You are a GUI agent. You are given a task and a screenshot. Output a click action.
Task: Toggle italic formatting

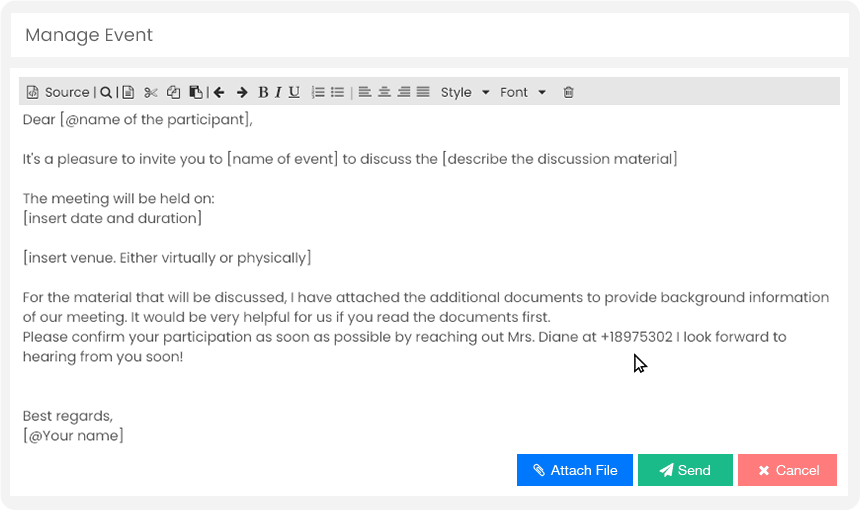[278, 92]
